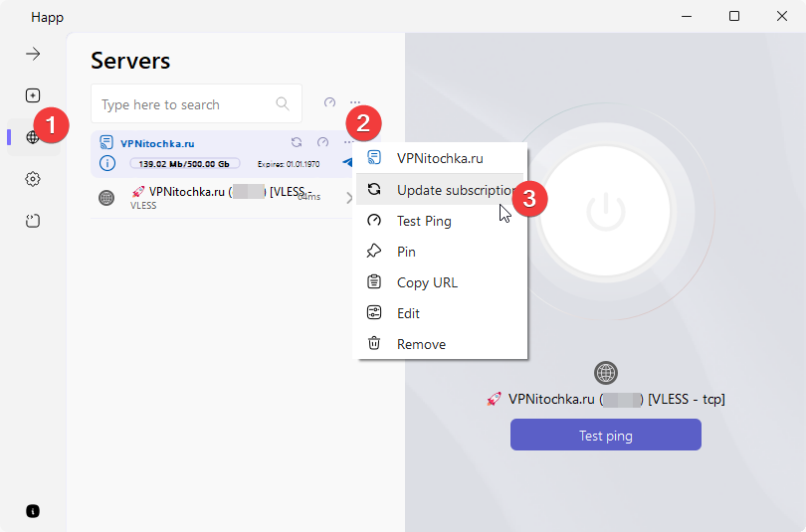The height and width of the screenshot is (532, 806).
Task: Expand the sidebar with the arrow icon
Action: 33,54
